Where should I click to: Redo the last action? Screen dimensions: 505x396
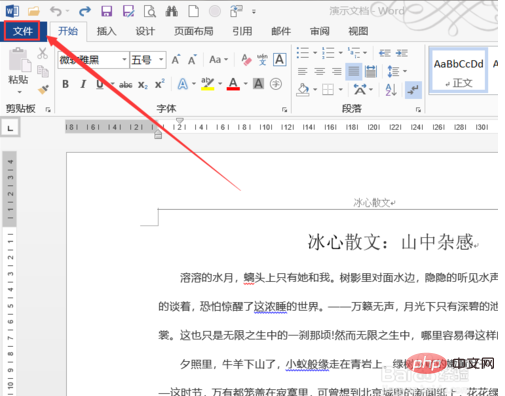(85, 11)
